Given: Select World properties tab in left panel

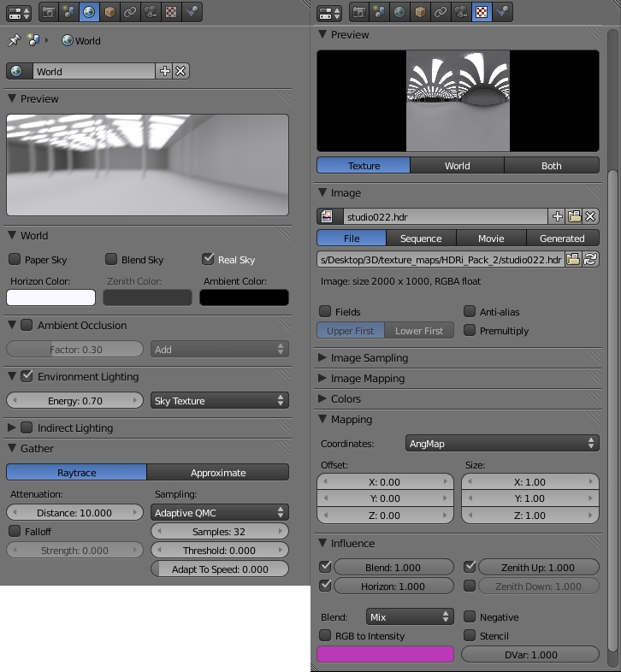Looking at the screenshot, I should [x=89, y=12].
